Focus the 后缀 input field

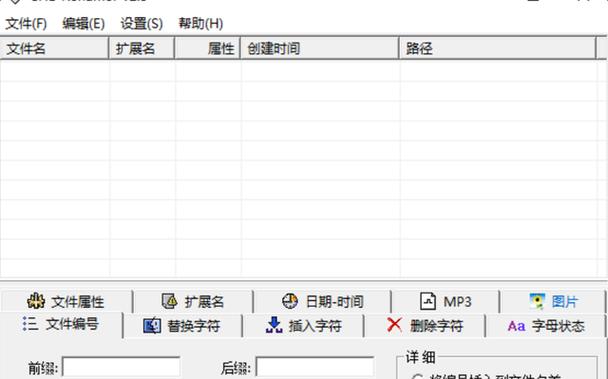[314, 367]
